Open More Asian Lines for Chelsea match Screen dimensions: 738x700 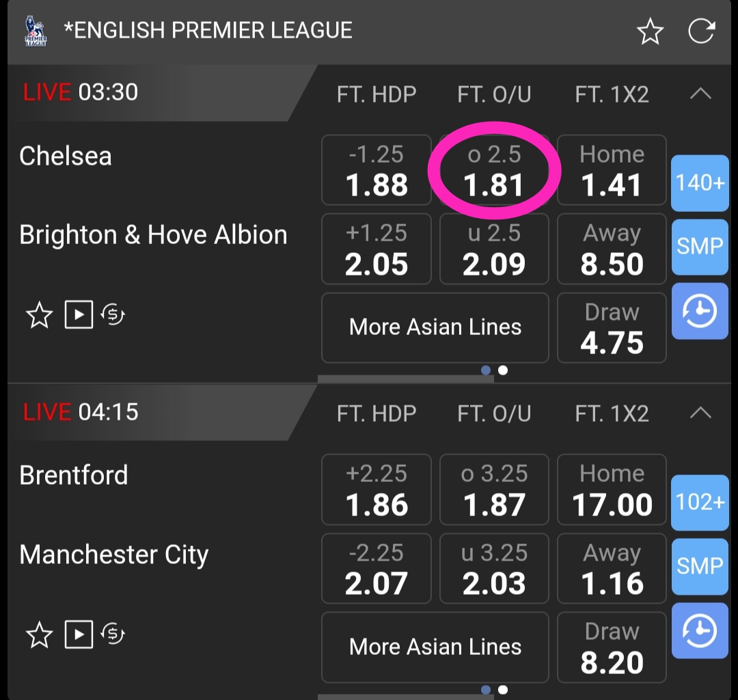tap(435, 327)
